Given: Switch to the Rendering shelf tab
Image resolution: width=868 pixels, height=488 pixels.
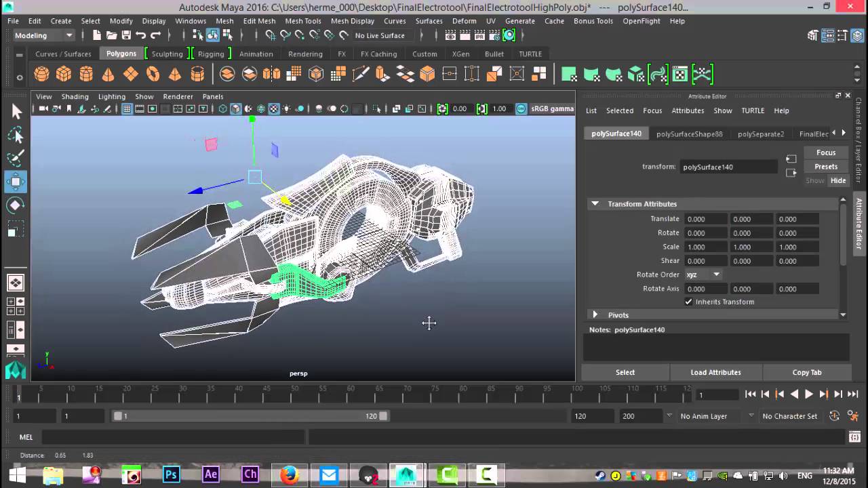Looking at the screenshot, I should pyautogui.click(x=305, y=54).
